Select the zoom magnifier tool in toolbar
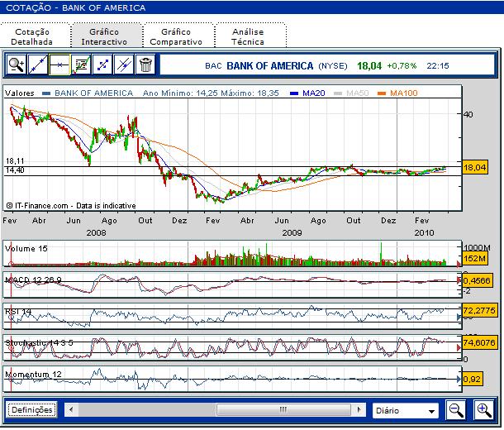The image size is (504, 430). pos(16,65)
